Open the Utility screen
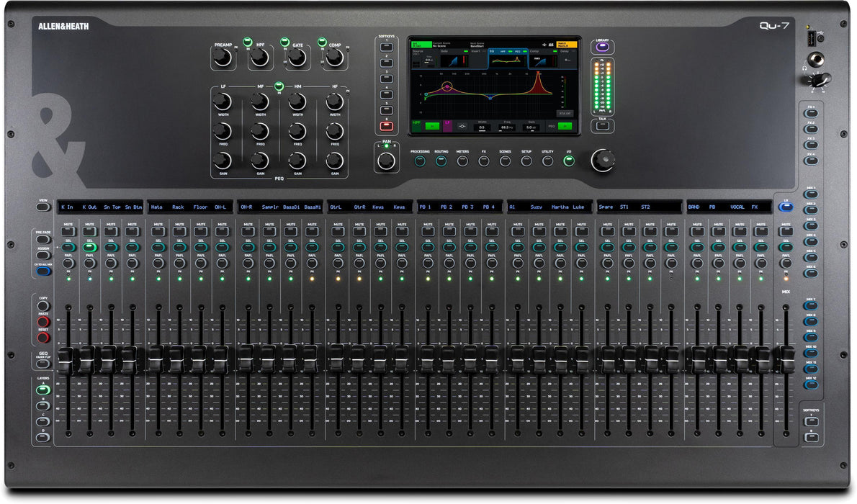 click(x=547, y=161)
